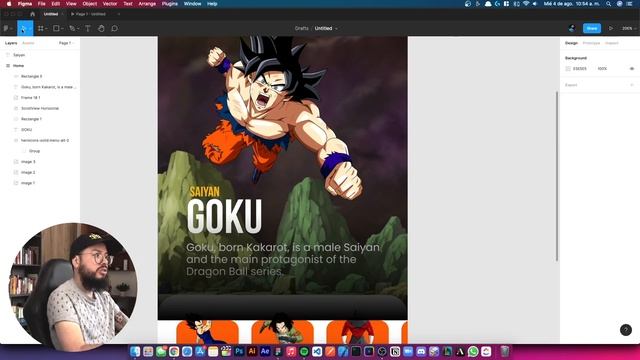Open the Untitled file tab
Image resolution: width=640 pixels, height=360 pixels.
(x=51, y=14)
